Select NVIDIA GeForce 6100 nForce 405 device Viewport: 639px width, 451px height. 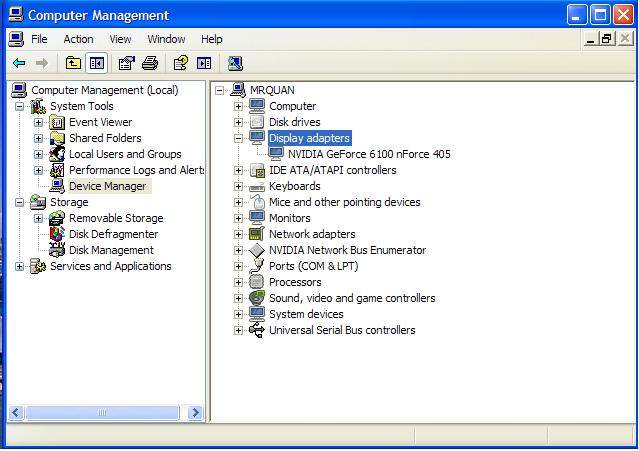[369, 154]
